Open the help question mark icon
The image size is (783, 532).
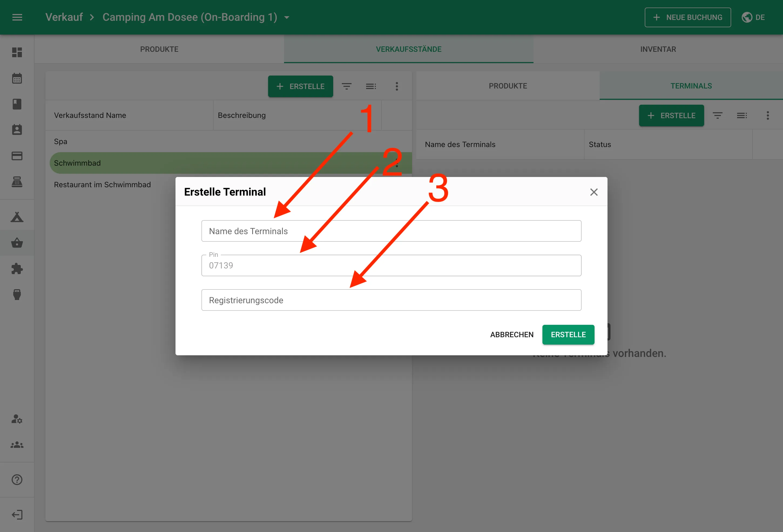tap(17, 479)
